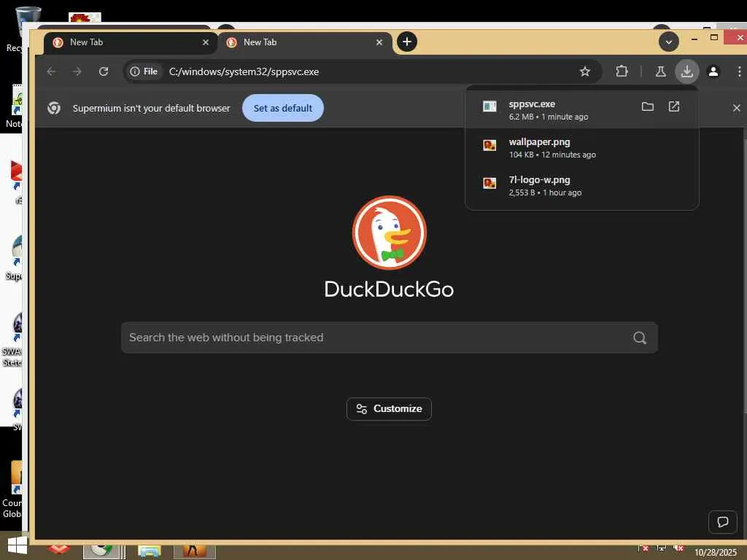The width and height of the screenshot is (747, 560).
Task: Open the DuckDuckGo feedback chat icon
Action: coord(723,521)
